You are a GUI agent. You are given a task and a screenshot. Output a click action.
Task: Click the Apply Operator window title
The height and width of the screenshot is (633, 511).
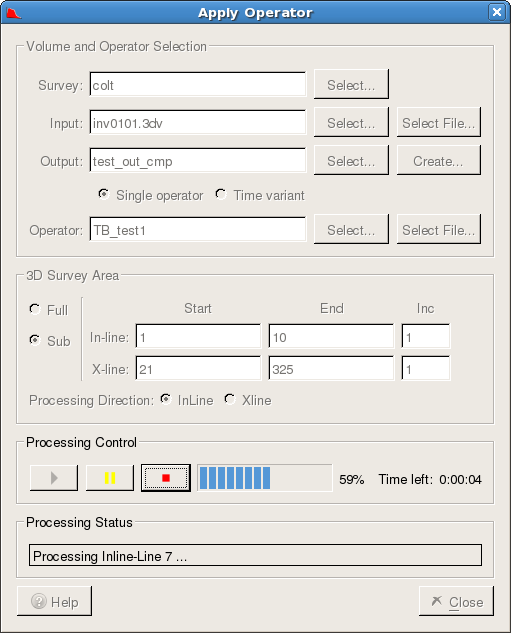click(255, 13)
